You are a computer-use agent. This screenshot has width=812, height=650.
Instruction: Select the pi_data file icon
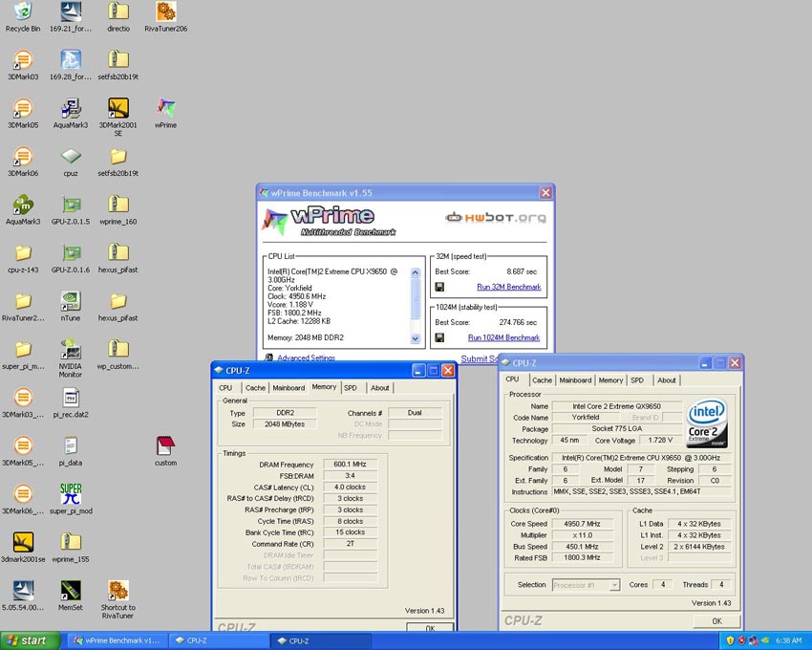71,445
